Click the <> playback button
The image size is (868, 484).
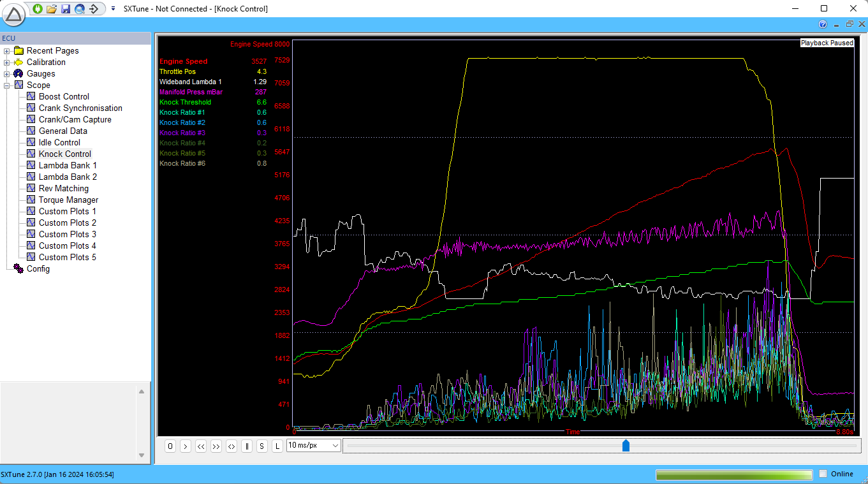(232, 446)
